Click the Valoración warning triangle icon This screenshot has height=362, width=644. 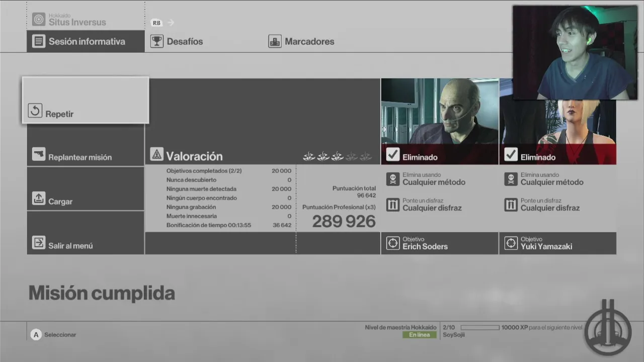(x=156, y=155)
